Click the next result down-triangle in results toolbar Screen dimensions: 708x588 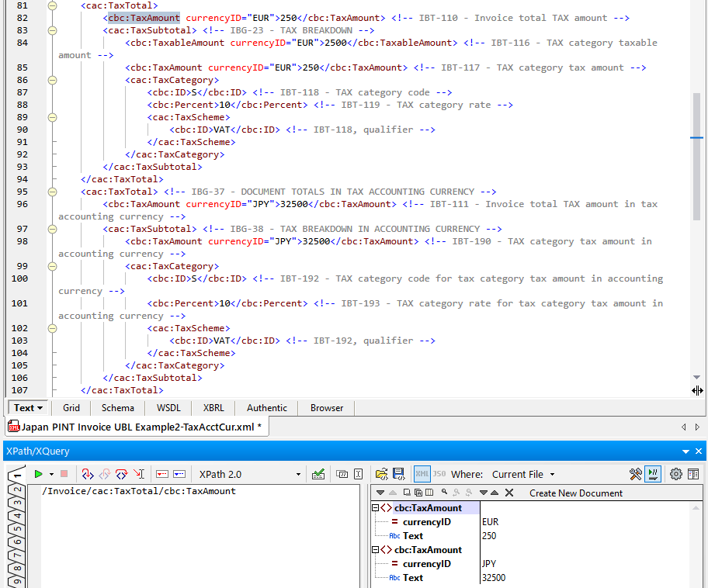pos(380,493)
